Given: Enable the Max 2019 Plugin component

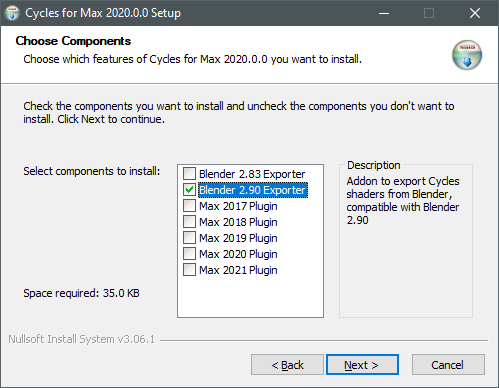Looking at the screenshot, I should click(189, 238).
